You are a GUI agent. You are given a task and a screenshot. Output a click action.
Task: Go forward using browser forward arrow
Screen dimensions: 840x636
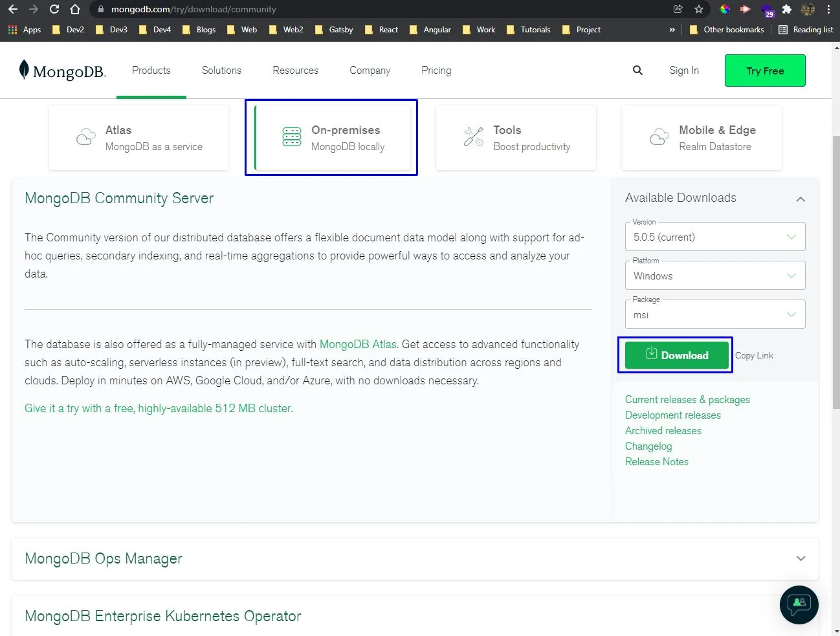(34, 9)
